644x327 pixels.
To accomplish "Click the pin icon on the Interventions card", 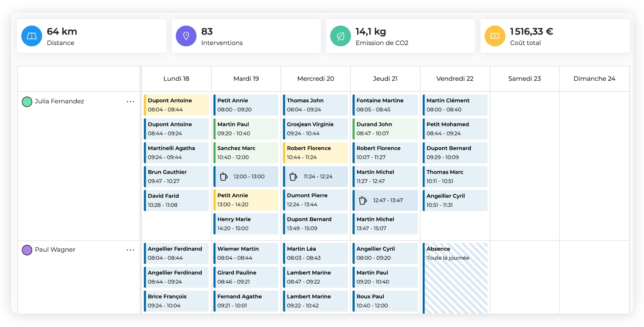I will 186,36.
